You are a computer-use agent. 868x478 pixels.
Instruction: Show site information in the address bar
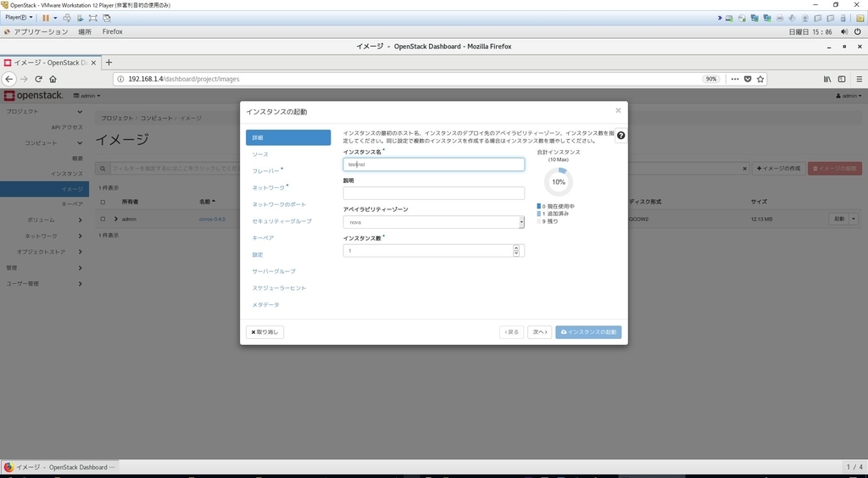click(x=121, y=79)
